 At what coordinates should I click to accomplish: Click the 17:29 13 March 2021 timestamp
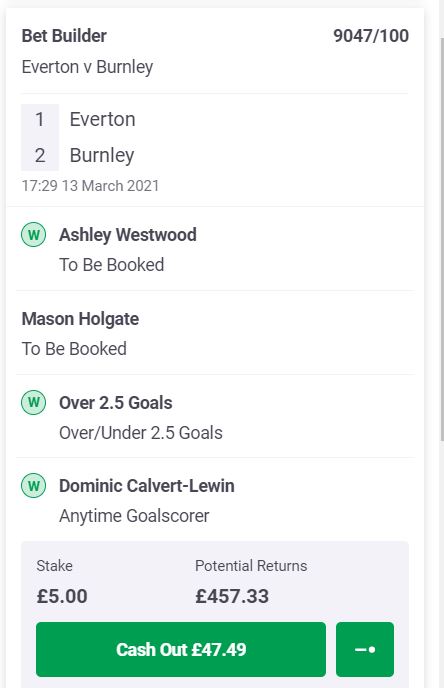pyautogui.click(x=90, y=186)
